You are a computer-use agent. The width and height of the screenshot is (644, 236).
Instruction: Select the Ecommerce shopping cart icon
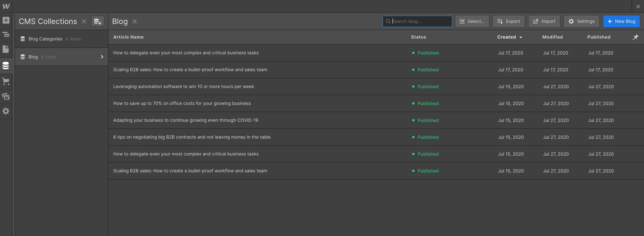point(6,81)
